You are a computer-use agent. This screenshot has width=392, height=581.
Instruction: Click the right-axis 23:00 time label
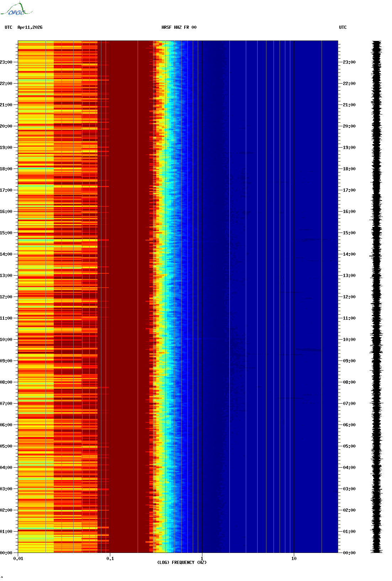[x=349, y=62]
